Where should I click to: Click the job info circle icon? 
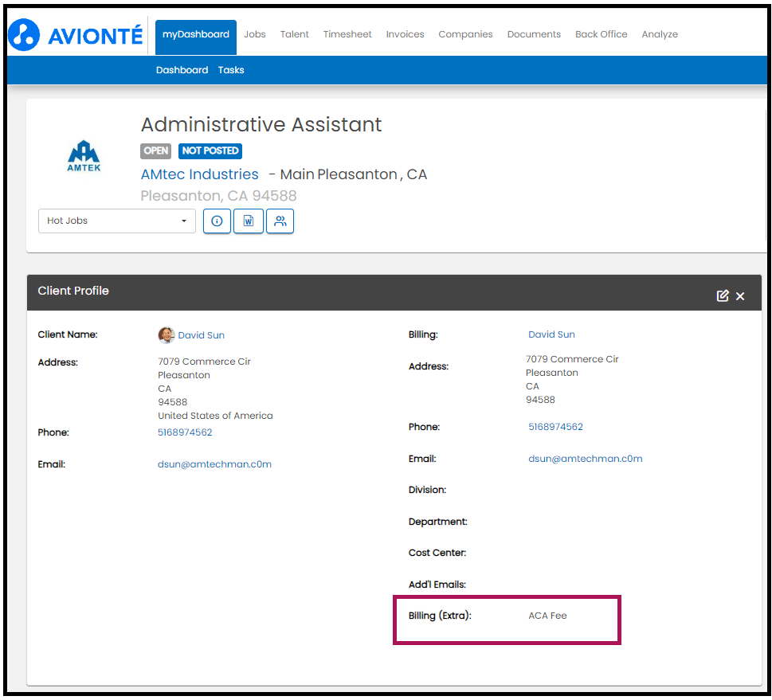217,221
